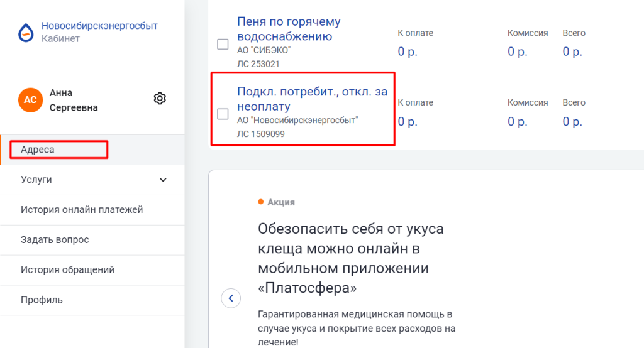Click the user name Анна Сергеевна

[74, 100]
